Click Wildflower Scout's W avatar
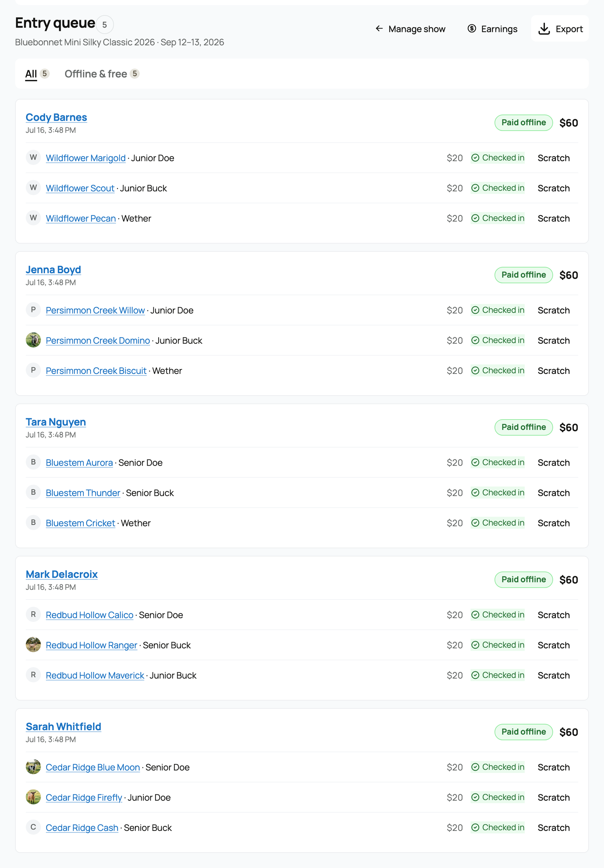 [x=33, y=187]
